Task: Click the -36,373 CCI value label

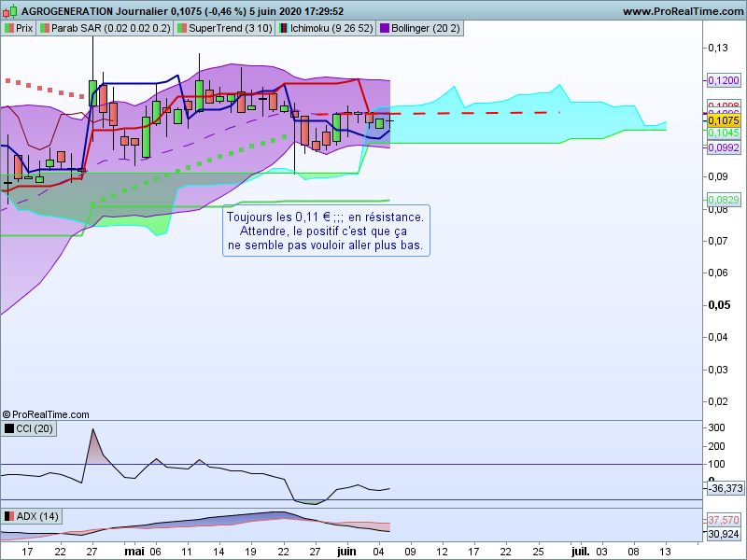Action: (726, 488)
